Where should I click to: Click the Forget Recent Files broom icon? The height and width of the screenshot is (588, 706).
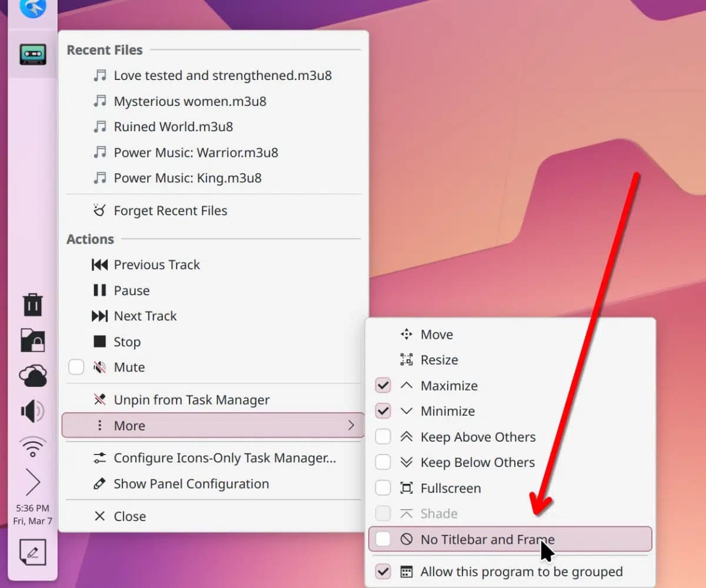100,211
